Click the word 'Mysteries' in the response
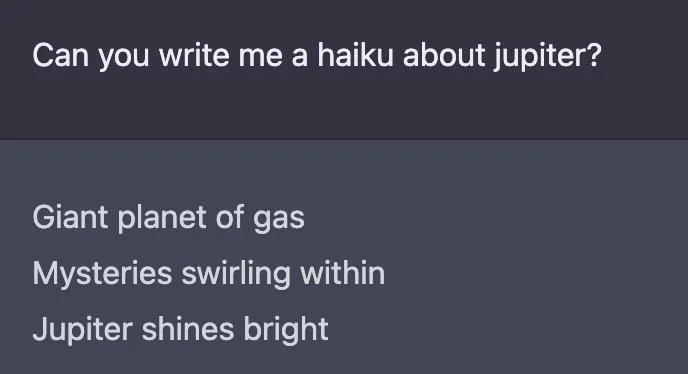 coord(102,274)
